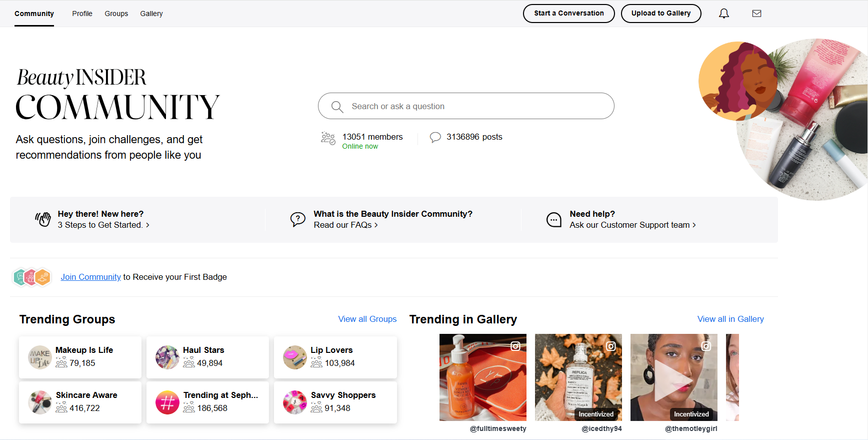868x440 pixels.
Task: Open the Gallery tab
Action: (151, 14)
